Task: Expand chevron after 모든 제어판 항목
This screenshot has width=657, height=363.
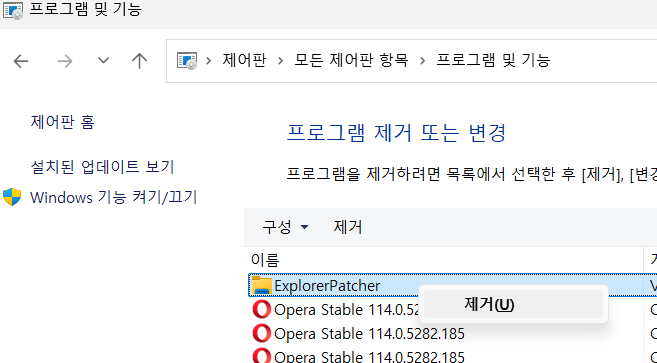Action: coord(422,61)
